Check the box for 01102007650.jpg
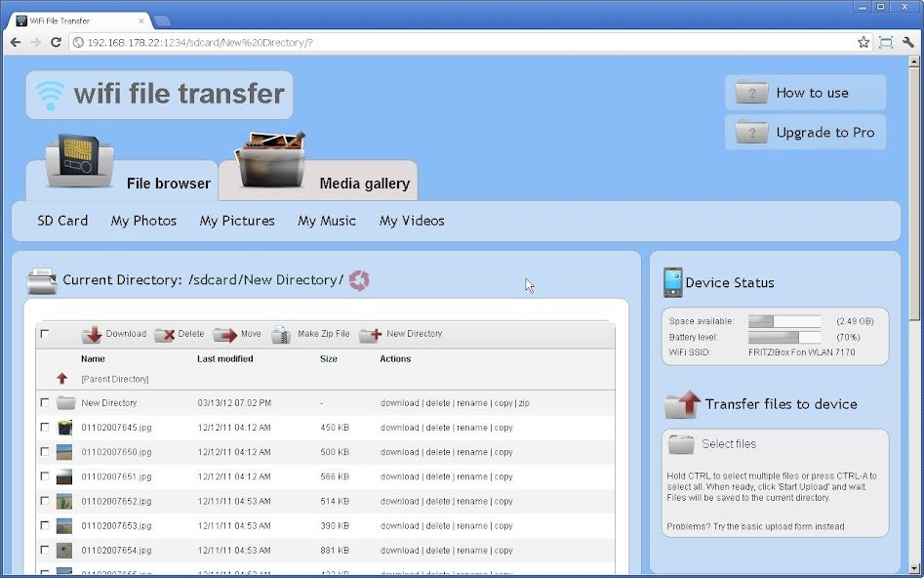Viewport: 924px width, 578px height. click(x=45, y=452)
